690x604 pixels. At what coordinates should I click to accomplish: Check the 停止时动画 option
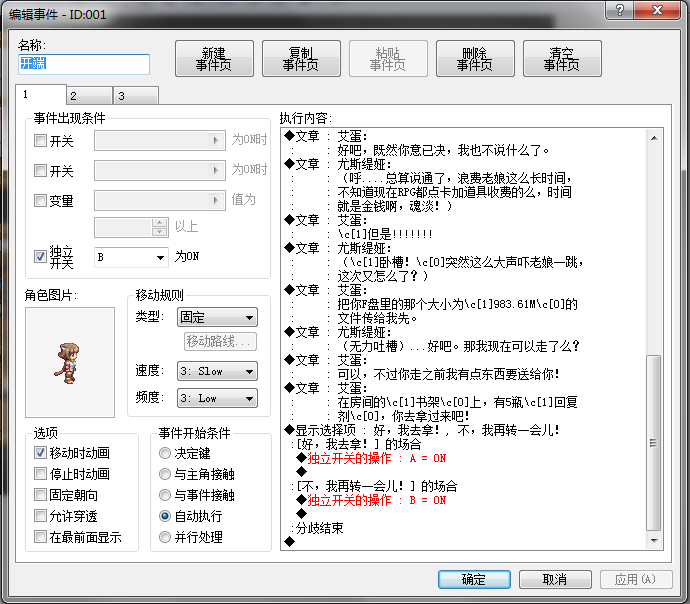click(x=40, y=474)
